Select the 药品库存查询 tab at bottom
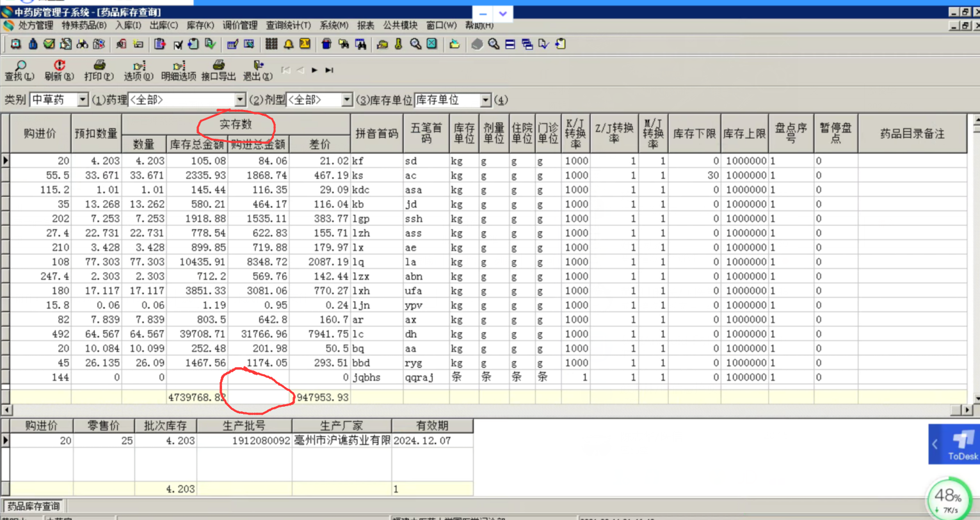This screenshot has width=980, height=520. pyautogui.click(x=33, y=506)
